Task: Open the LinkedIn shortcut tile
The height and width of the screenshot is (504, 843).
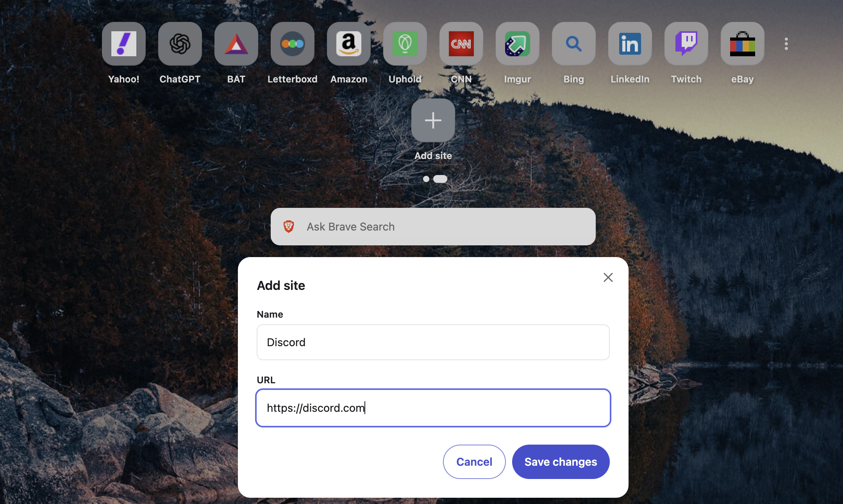Action: point(630,44)
